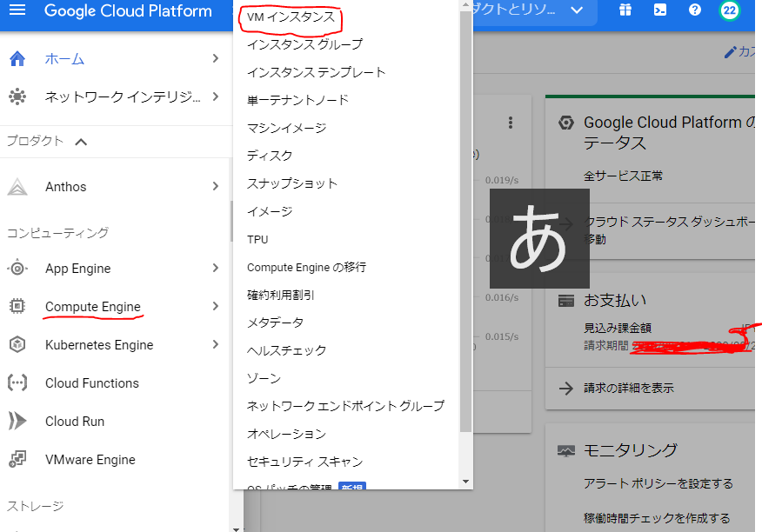Expand the ホーム submenu chevron
Screen dimensions: 762x532
[215, 58]
